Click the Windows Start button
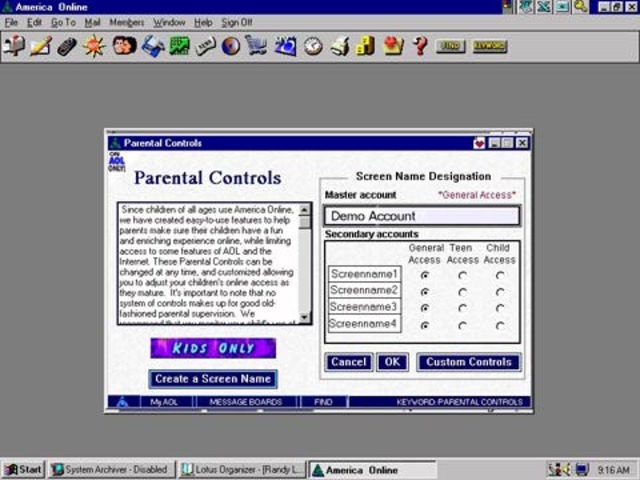 coord(23,469)
